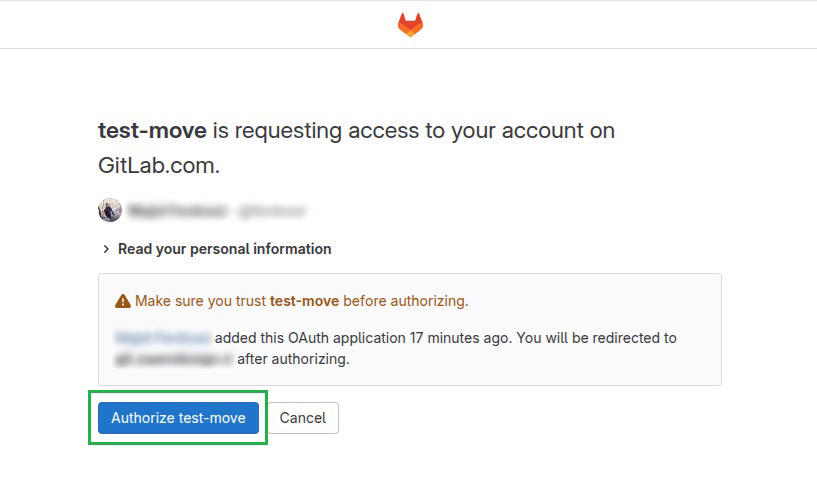Image resolution: width=817 pixels, height=479 pixels.
Task: Click the bold test-move name in heading
Action: click(152, 131)
